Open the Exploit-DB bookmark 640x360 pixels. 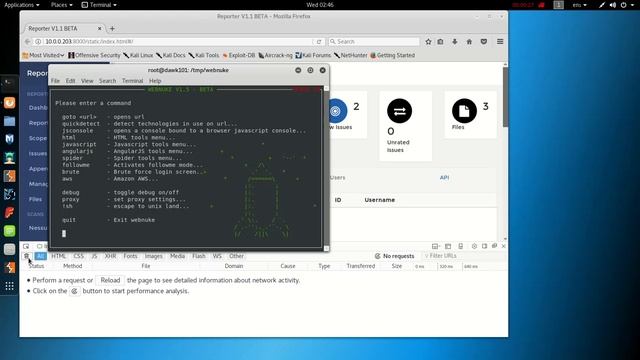pos(239,55)
